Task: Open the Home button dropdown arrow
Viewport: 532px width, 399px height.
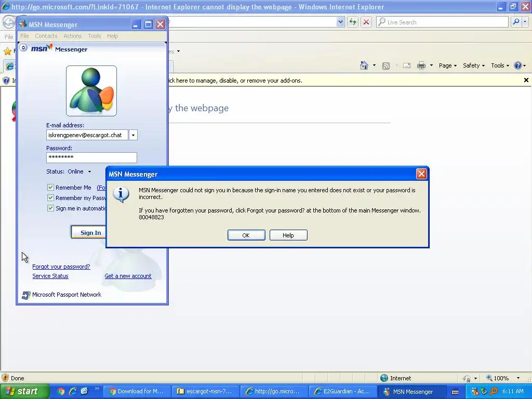Action: point(374,65)
